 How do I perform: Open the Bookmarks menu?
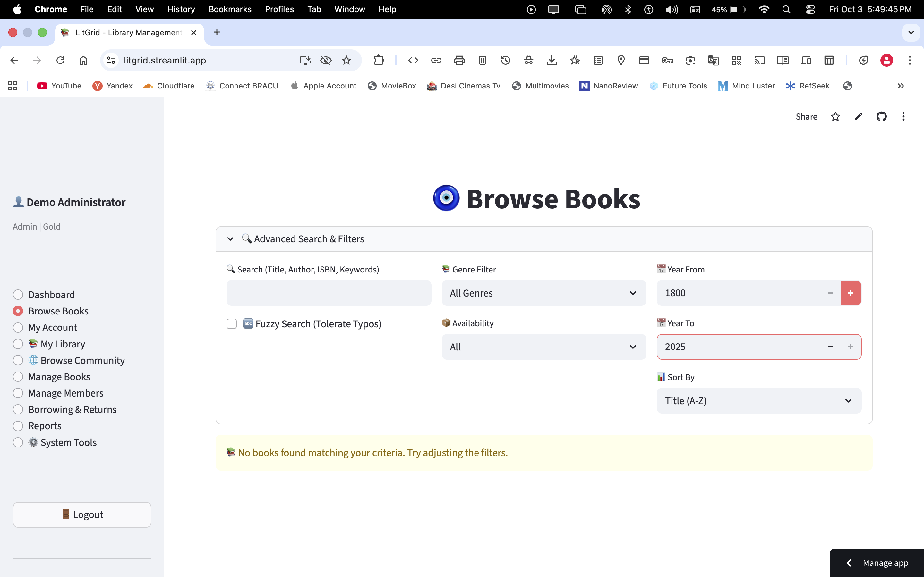click(x=230, y=9)
